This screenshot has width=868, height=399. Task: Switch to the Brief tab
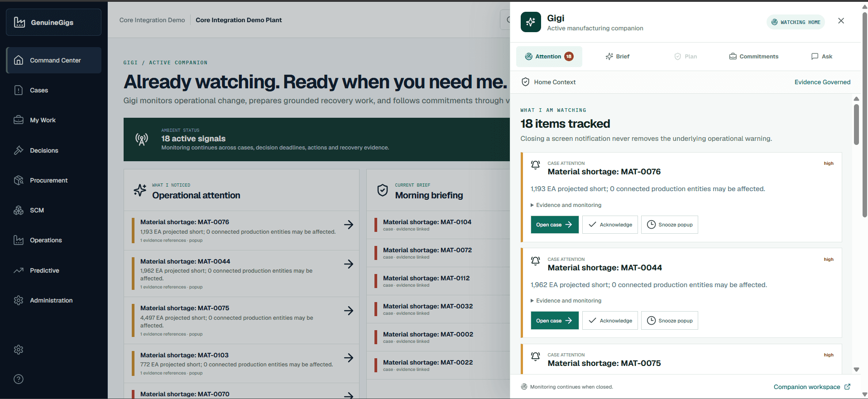point(618,57)
